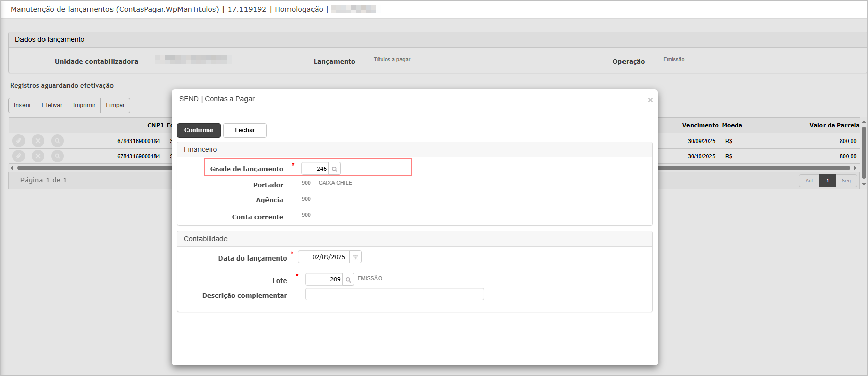Click the Inserir toolbar button
The width and height of the screenshot is (868, 376).
click(23, 105)
